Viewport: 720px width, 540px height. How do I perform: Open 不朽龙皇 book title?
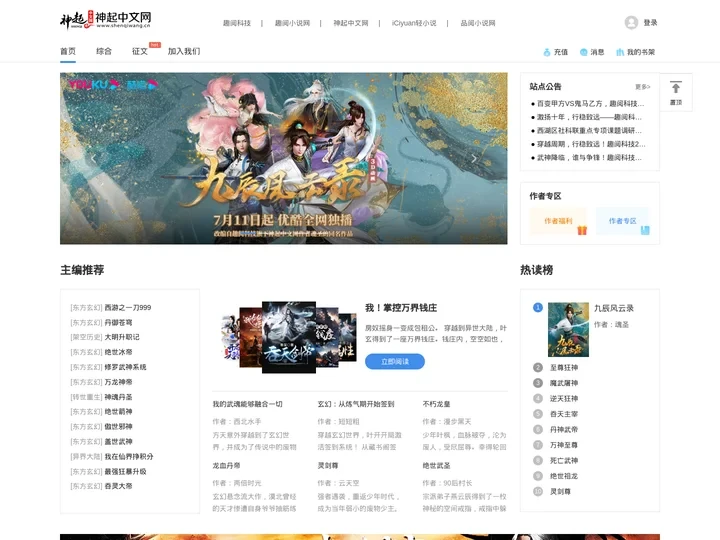(x=436, y=404)
